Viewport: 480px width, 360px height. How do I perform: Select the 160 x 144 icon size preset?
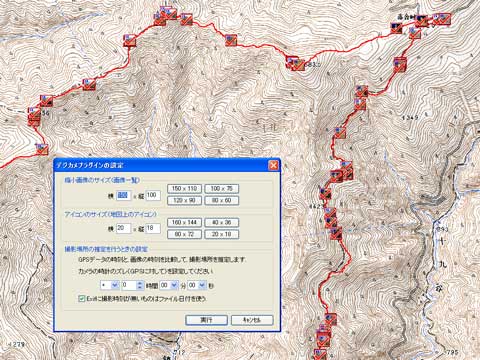point(184,222)
